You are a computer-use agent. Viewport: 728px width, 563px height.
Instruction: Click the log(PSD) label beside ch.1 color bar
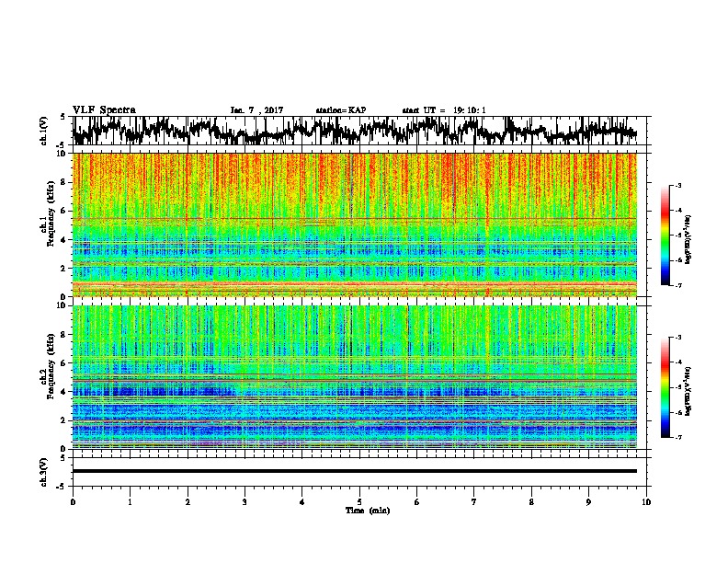click(688, 240)
